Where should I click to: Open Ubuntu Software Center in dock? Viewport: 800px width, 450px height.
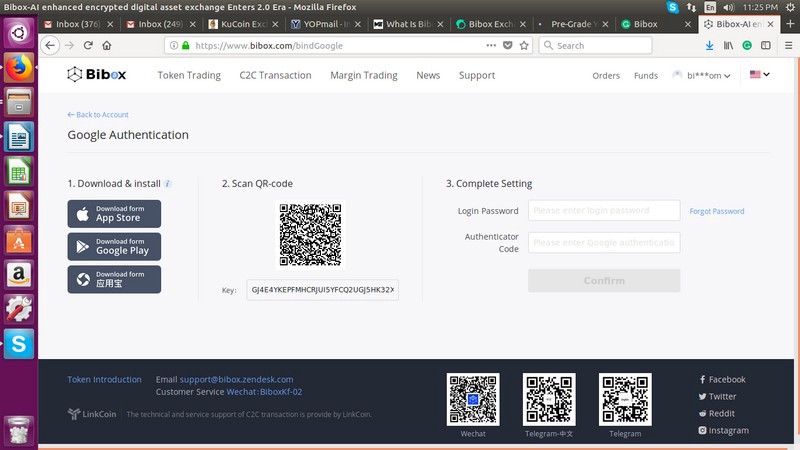pyautogui.click(x=19, y=240)
